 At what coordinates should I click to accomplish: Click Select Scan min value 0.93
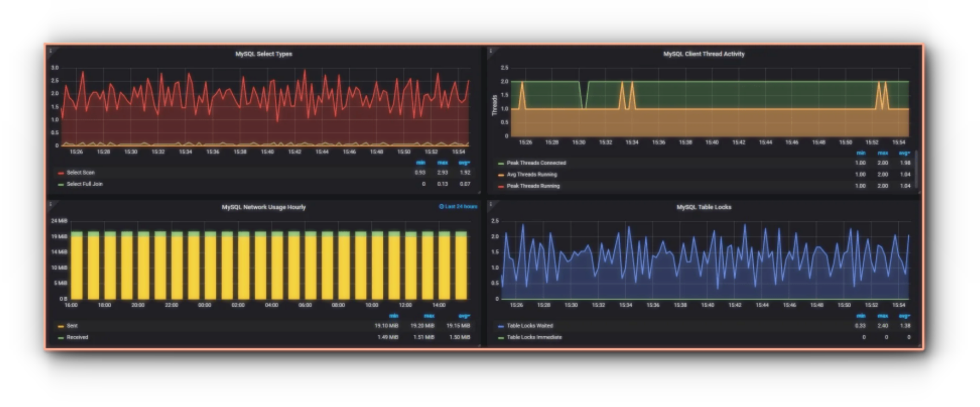point(420,172)
